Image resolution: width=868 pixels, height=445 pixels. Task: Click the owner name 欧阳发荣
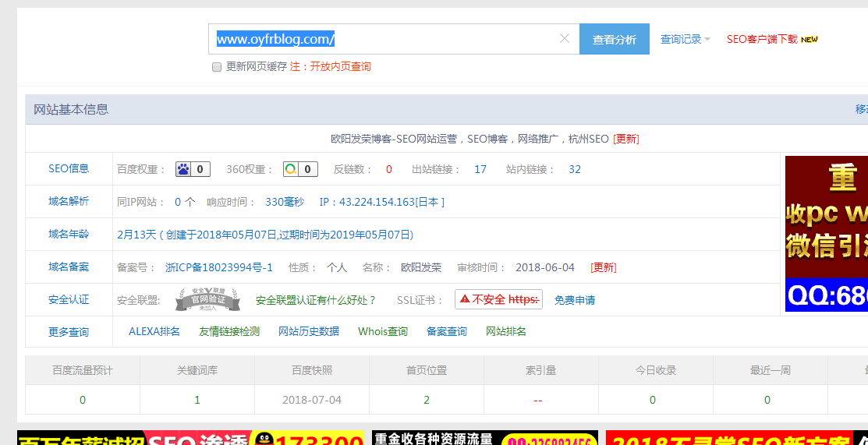pyautogui.click(x=421, y=268)
